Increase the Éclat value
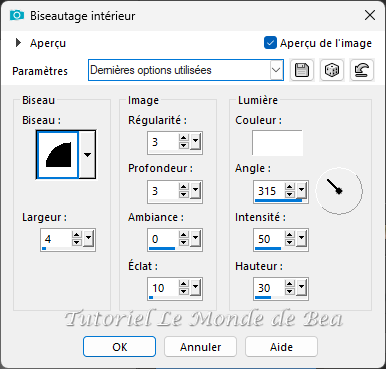This screenshot has width=386, height=369. coord(184,284)
